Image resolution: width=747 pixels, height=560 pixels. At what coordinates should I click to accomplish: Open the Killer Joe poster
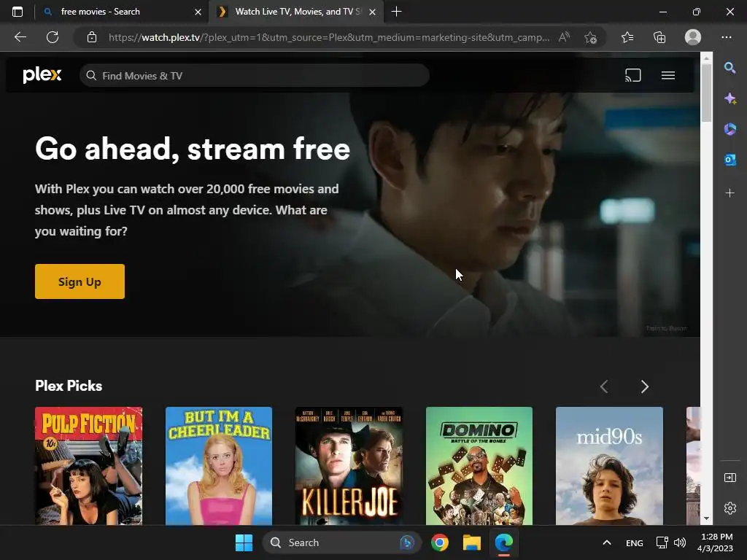click(x=349, y=466)
